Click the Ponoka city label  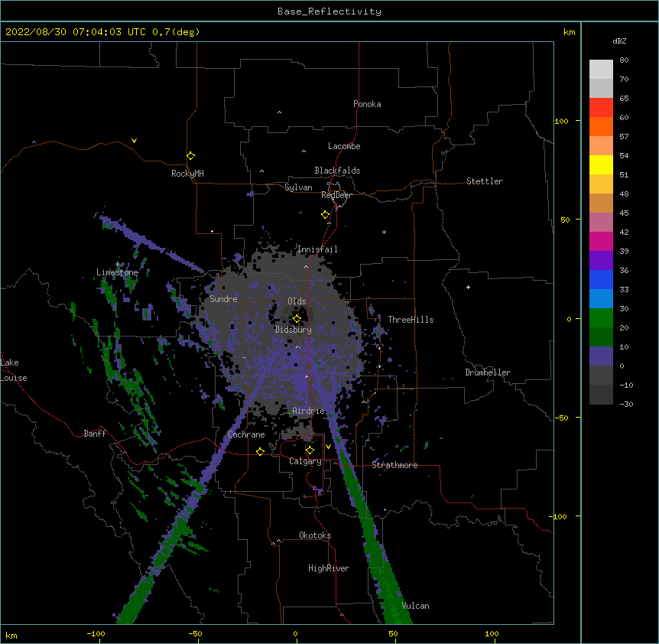tap(367, 104)
